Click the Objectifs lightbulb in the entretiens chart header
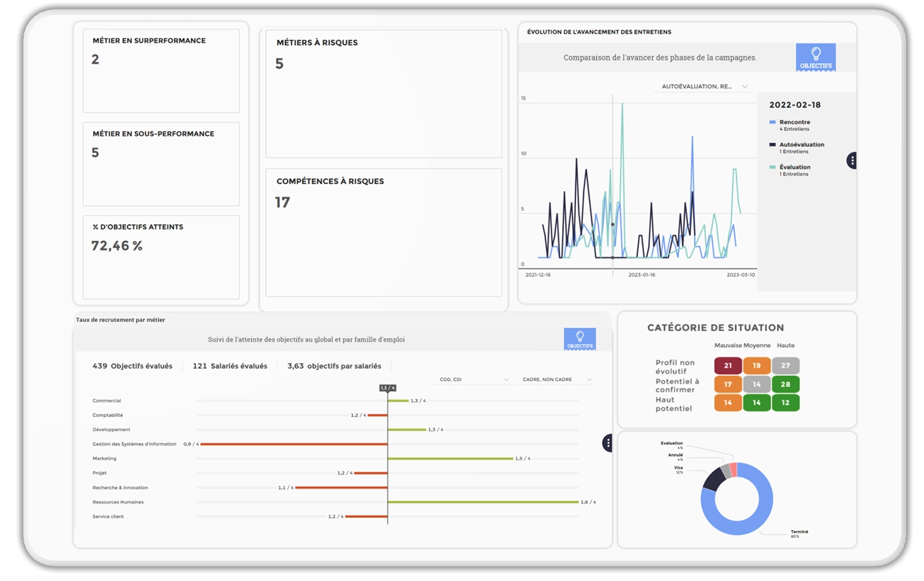The width and height of the screenshot is (924, 581). pyautogui.click(x=816, y=57)
